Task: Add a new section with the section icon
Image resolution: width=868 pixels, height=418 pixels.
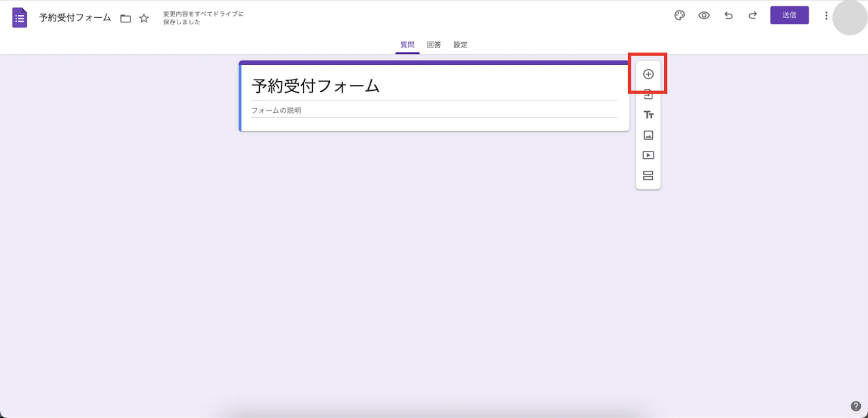Action: (648, 175)
